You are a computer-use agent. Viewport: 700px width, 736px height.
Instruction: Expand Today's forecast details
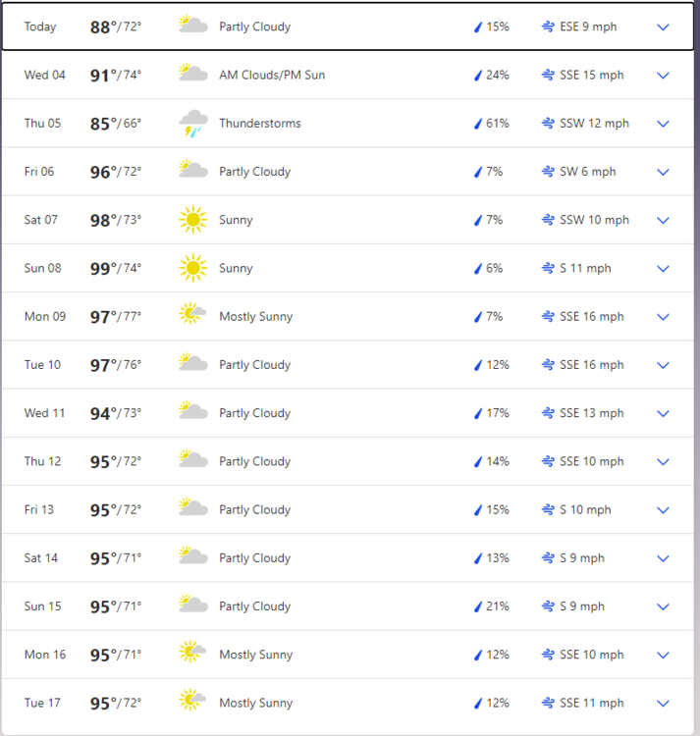(663, 27)
